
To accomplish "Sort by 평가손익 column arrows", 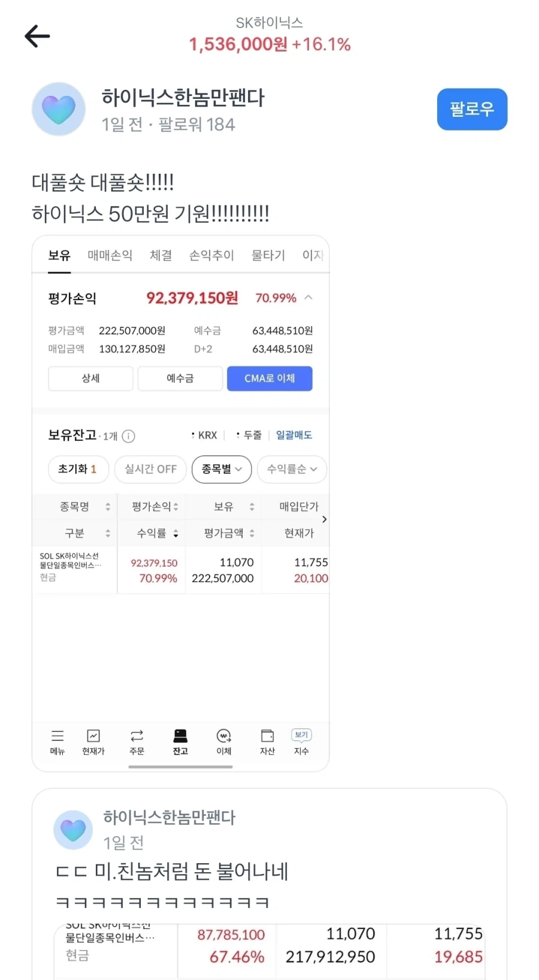I will [x=176, y=507].
